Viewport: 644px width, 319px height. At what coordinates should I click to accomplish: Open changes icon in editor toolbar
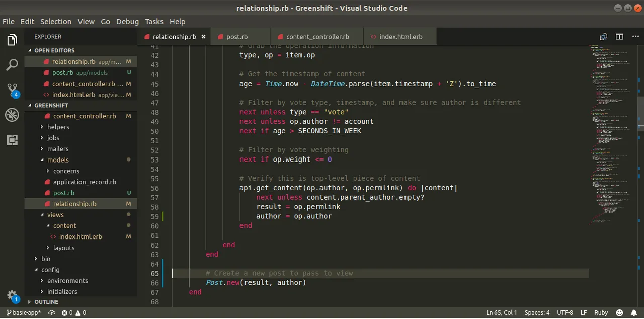pos(603,37)
